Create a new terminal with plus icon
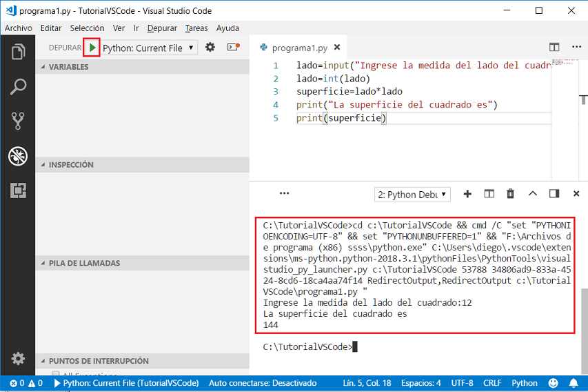 467,194
